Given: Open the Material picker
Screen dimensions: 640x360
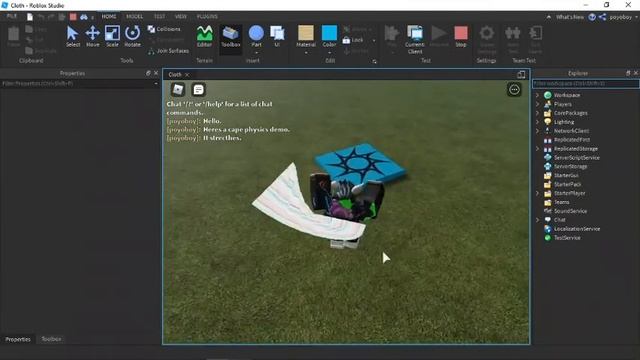Looking at the screenshot, I should pyautogui.click(x=306, y=36).
